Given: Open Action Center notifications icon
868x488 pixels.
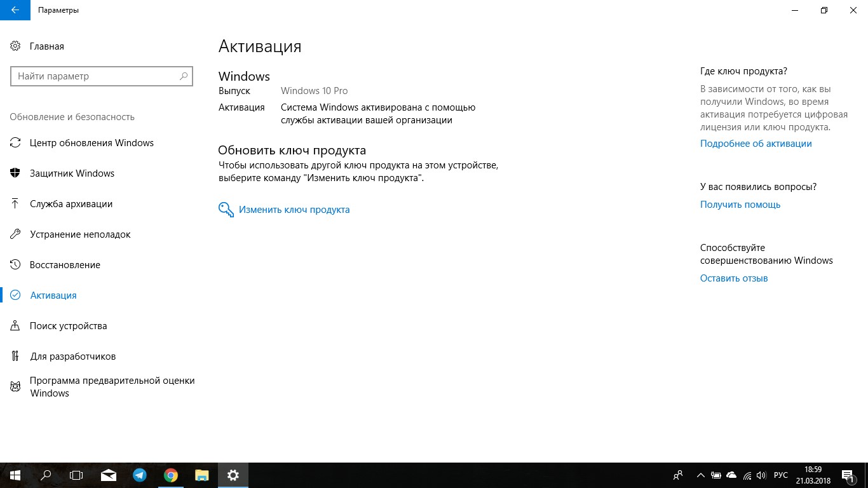Looking at the screenshot, I should point(848,475).
